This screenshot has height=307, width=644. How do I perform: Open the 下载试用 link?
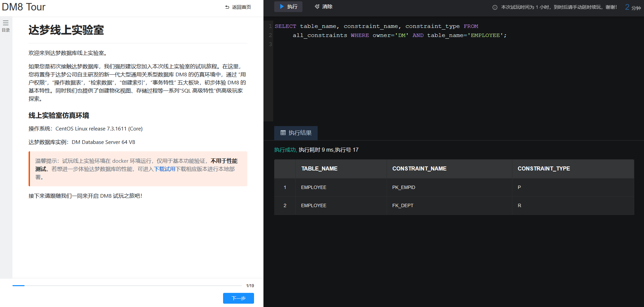(x=165, y=169)
